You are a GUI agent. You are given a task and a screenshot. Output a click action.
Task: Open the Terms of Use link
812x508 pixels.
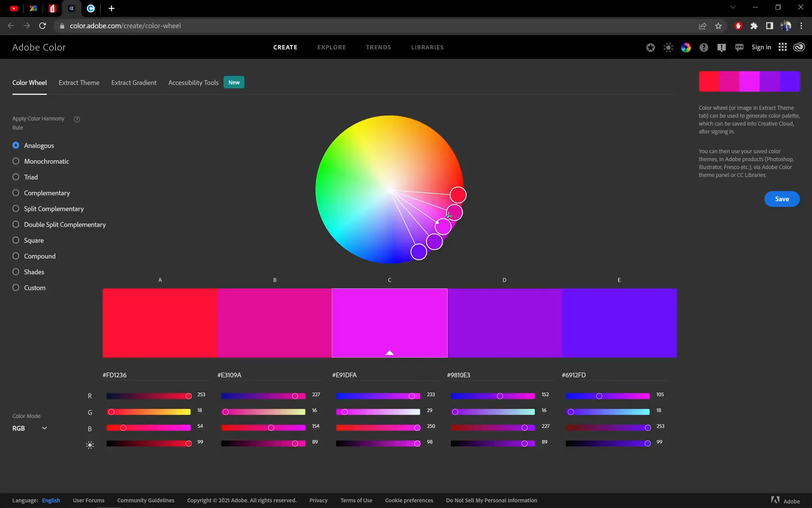pyautogui.click(x=356, y=500)
